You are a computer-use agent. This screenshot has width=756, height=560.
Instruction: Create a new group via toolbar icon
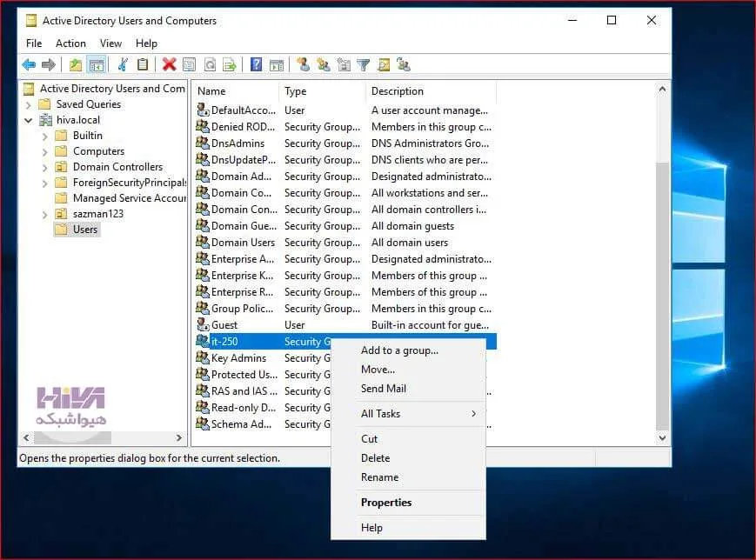(x=324, y=64)
